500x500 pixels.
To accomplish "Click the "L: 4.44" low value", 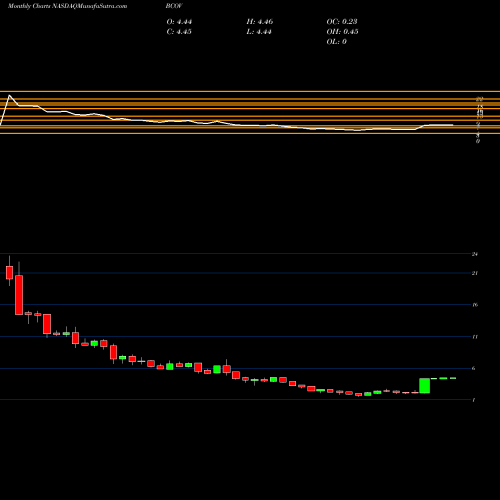I will click(x=259, y=32).
